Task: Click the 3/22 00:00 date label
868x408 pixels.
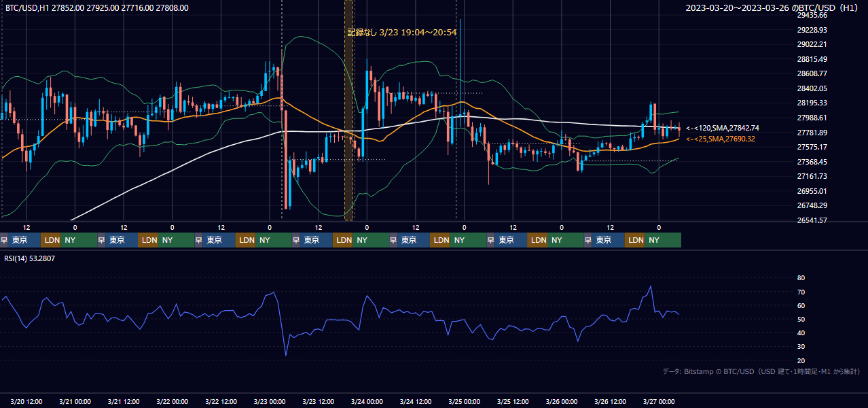Action: (172, 401)
